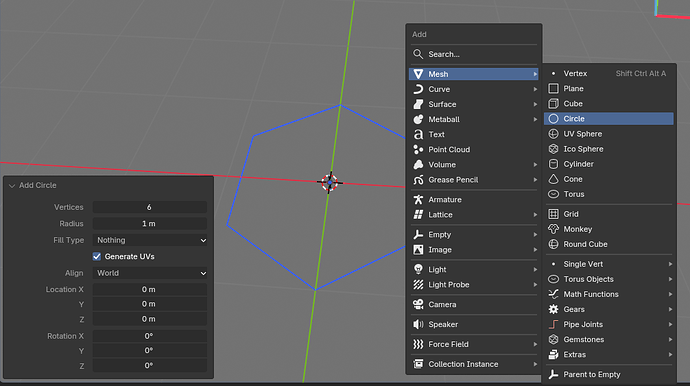Click the Vertices value field
This screenshot has width=690, height=386.
(150, 207)
